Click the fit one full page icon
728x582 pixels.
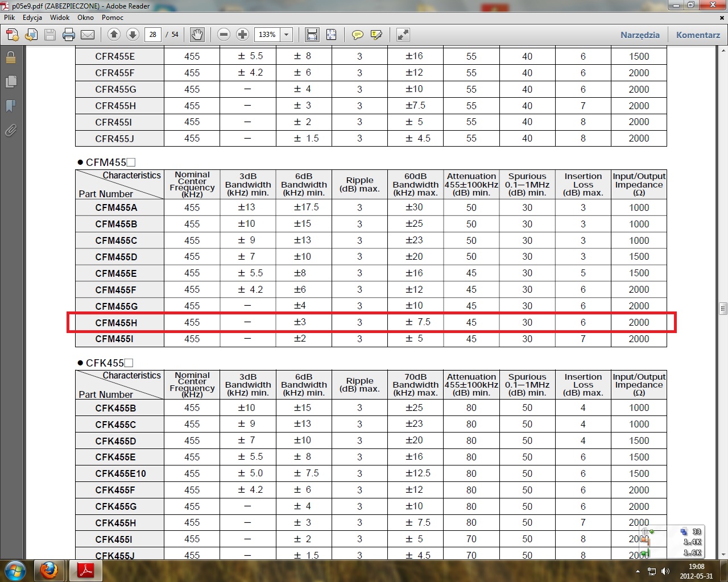[331, 35]
